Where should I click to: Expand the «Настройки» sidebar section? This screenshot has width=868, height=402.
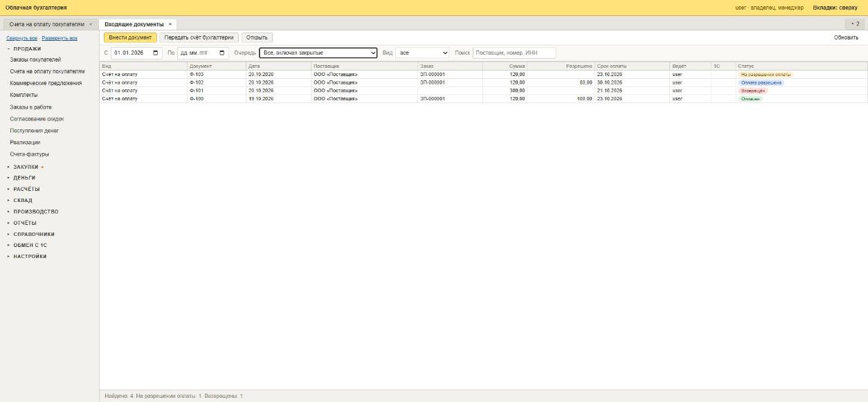coord(30,257)
